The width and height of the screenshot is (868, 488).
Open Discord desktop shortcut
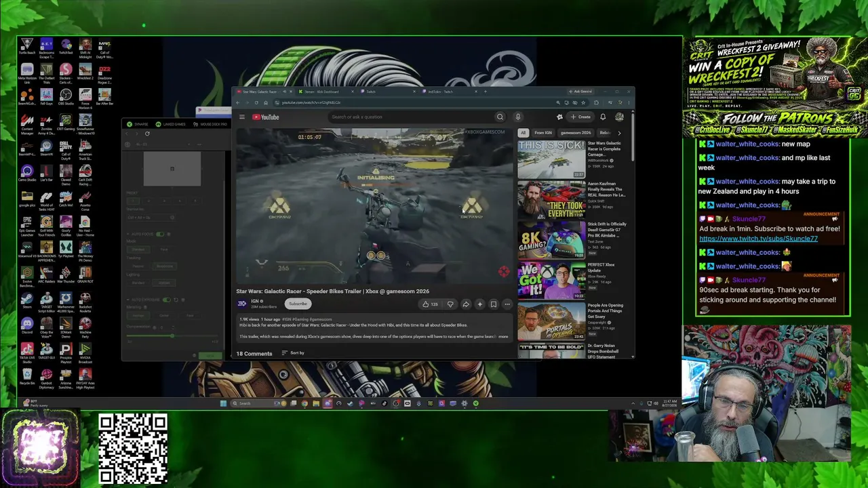(x=27, y=327)
